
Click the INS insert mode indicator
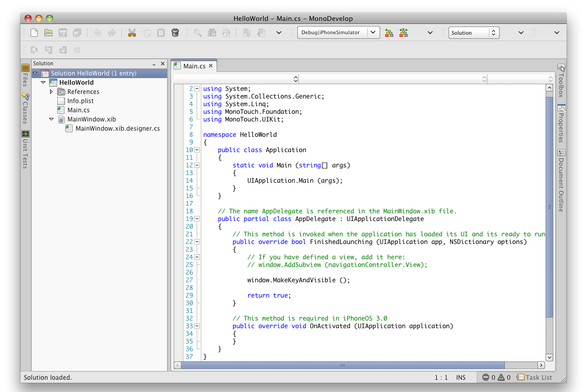pyautogui.click(x=461, y=378)
